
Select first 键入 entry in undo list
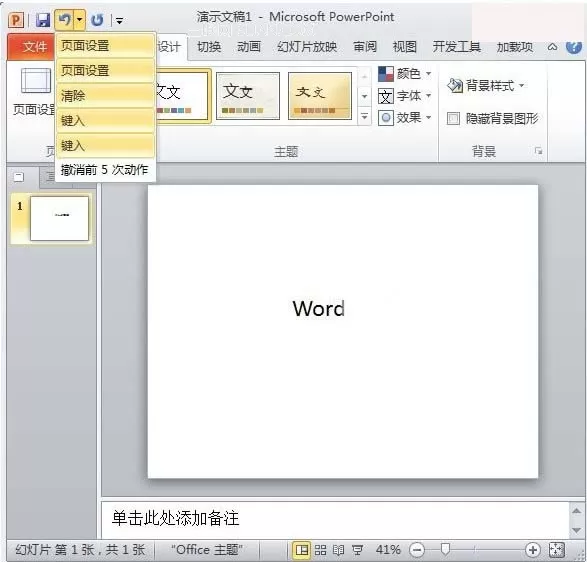coord(105,121)
